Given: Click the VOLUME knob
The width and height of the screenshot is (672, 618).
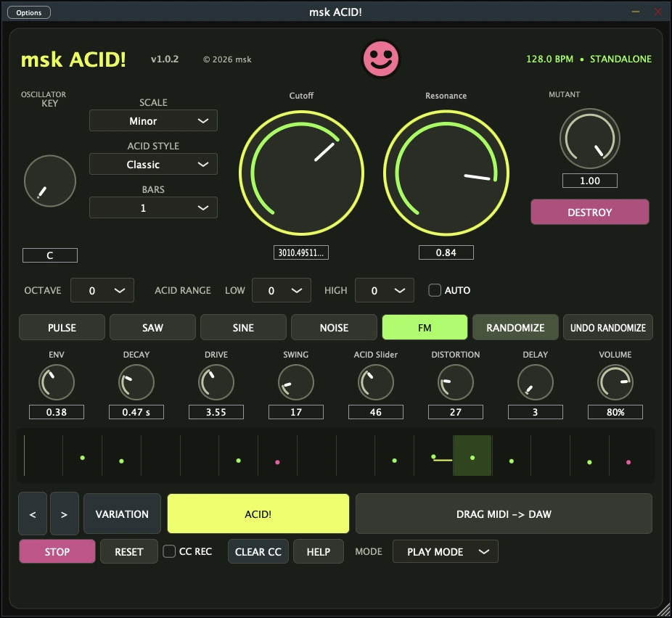Looking at the screenshot, I should [615, 382].
